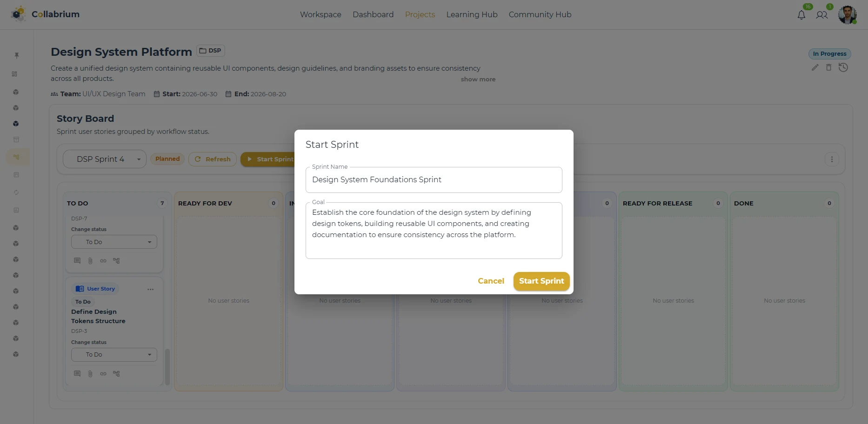Open comments on Define Design Tokens card

click(x=77, y=374)
